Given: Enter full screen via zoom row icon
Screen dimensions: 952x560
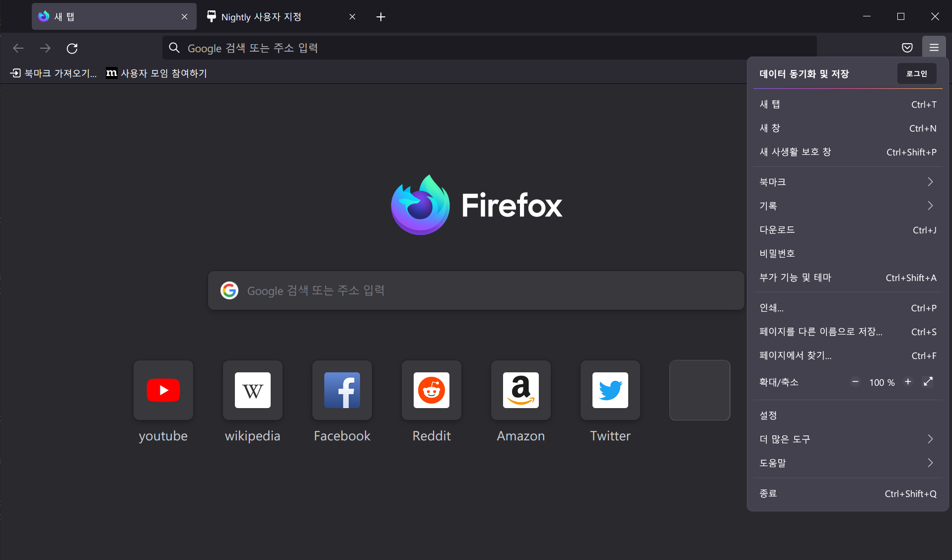Looking at the screenshot, I should tap(928, 382).
